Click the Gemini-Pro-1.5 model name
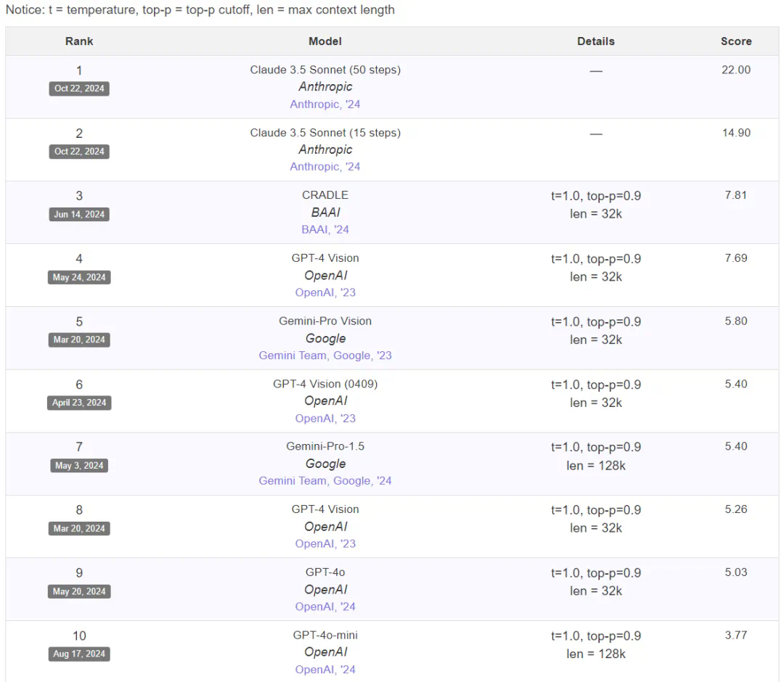Viewport: 784px width, 682px height. [325, 446]
